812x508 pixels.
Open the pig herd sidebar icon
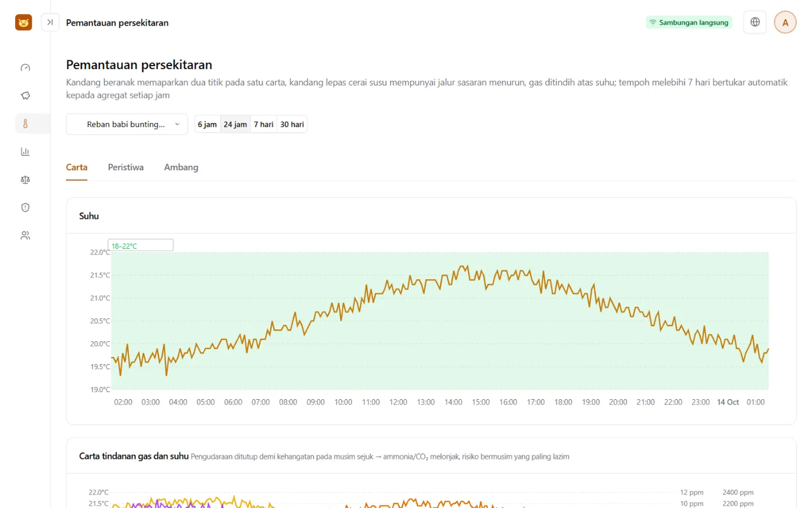click(25, 95)
